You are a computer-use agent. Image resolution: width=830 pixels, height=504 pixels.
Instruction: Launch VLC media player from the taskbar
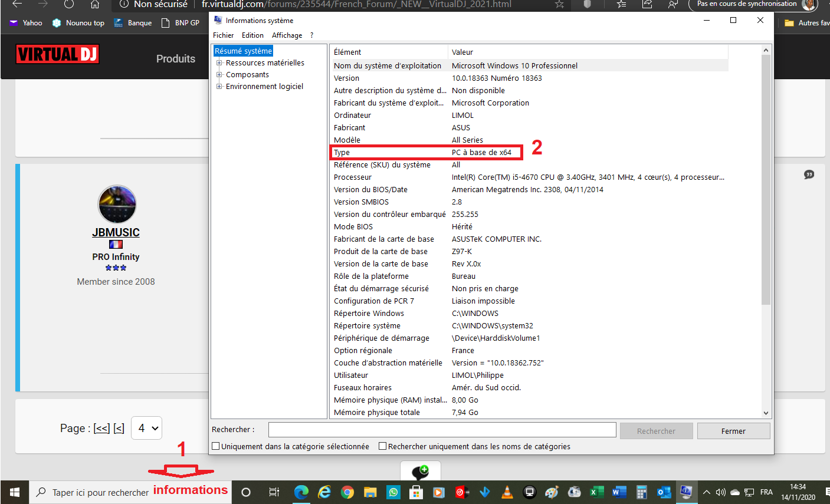pyautogui.click(x=507, y=492)
